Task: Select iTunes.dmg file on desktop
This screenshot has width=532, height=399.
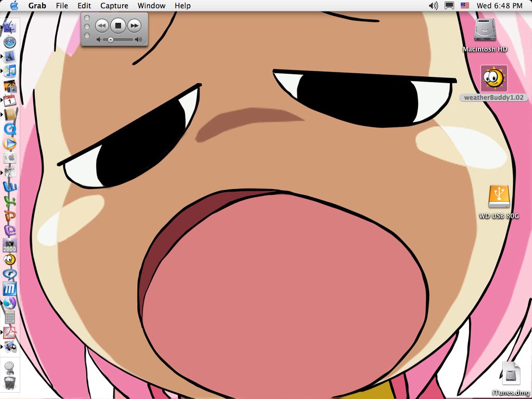Action: pos(511,375)
